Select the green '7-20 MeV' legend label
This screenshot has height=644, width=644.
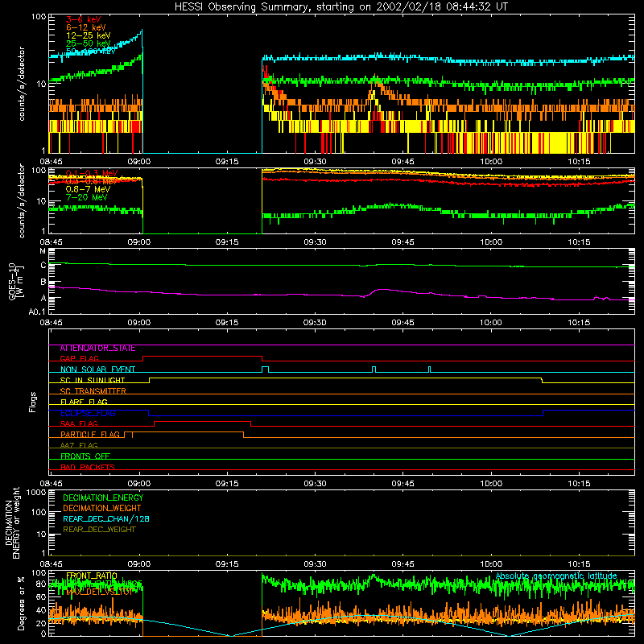tap(87, 197)
